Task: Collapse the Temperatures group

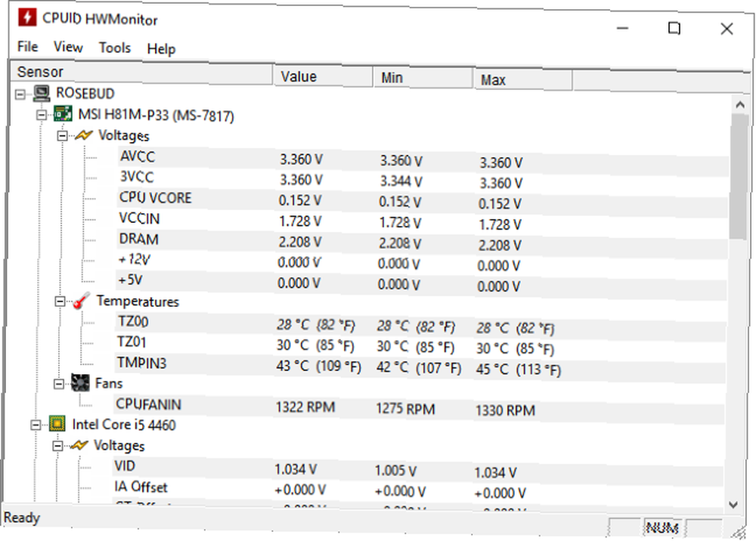Action: click(x=60, y=301)
